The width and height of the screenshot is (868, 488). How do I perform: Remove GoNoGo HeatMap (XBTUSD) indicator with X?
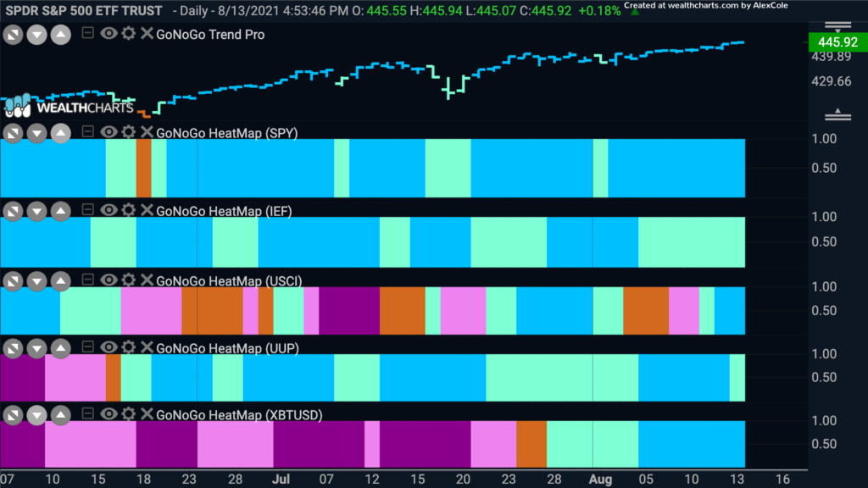(147, 413)
